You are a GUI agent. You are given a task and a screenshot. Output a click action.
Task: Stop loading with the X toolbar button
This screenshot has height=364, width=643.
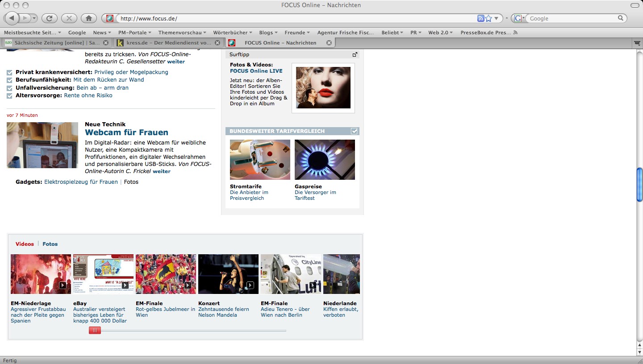[x=69, y=18]
